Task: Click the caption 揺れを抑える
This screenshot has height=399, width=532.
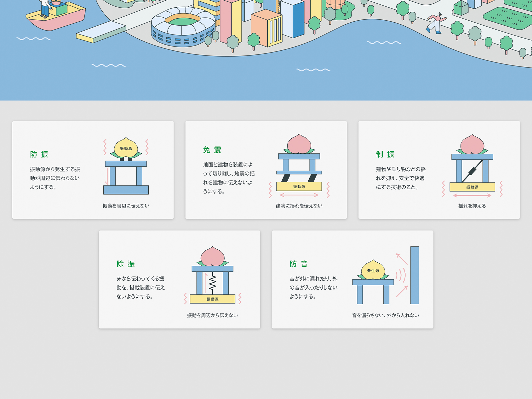Action: [472, 206]
